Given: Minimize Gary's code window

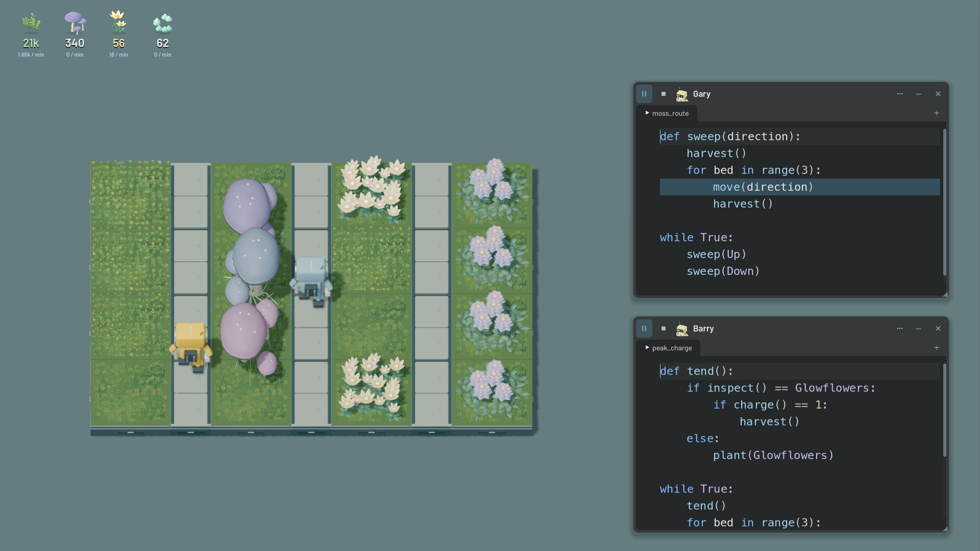Looking at the screenshot, I should coord(919,94).
